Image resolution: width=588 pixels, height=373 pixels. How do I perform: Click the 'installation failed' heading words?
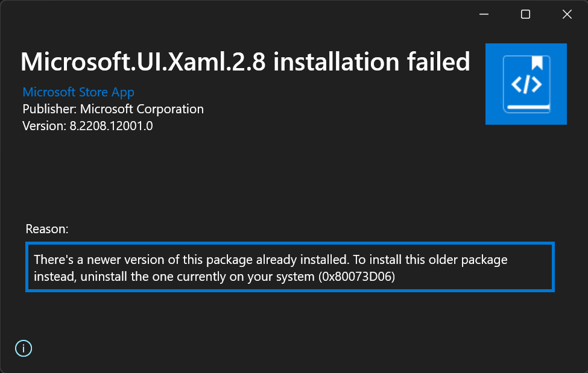371,61
